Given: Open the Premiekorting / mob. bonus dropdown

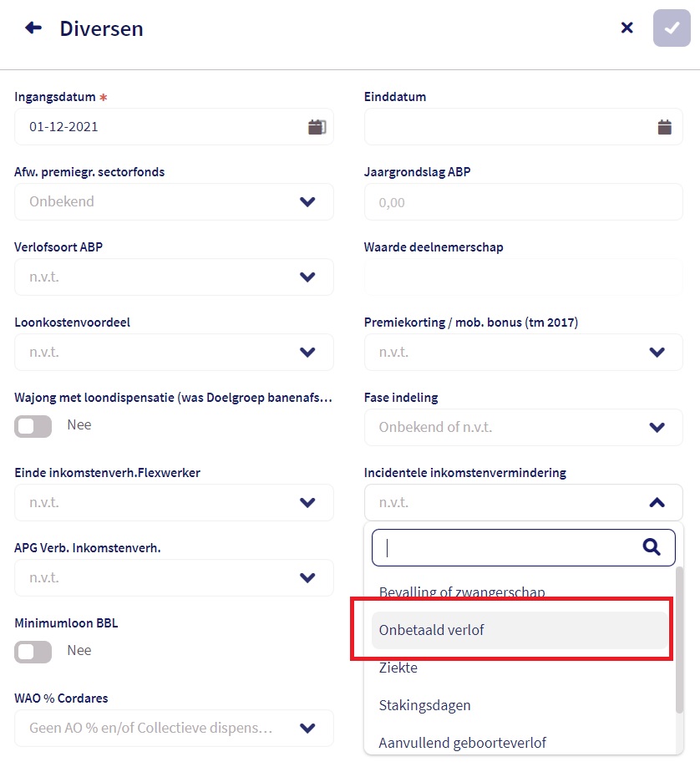Looking at the screenshot, I should (x=657, y=353).
